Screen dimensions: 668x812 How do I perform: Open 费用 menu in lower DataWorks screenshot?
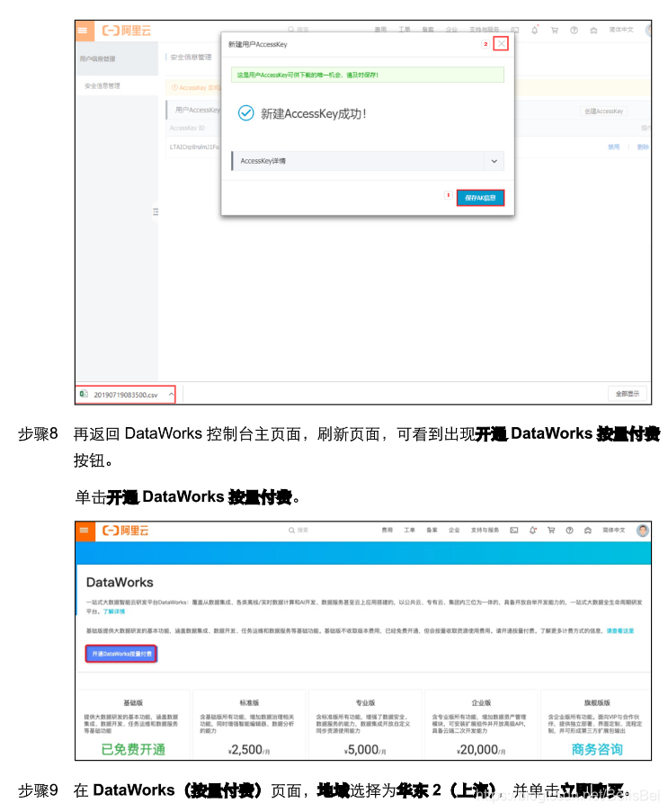click(x=387, y=531)
